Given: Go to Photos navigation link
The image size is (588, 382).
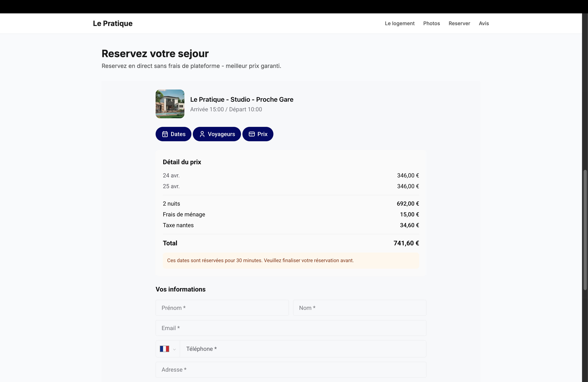Looking at the screenshot, I should point(431,23).
